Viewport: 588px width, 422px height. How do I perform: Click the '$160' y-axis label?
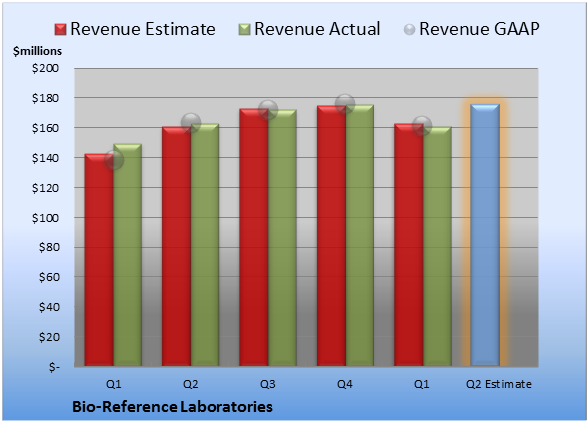(x=45, y=128)
